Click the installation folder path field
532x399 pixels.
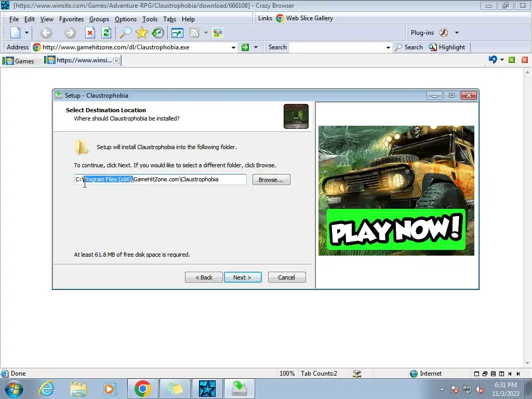point(160,179)
